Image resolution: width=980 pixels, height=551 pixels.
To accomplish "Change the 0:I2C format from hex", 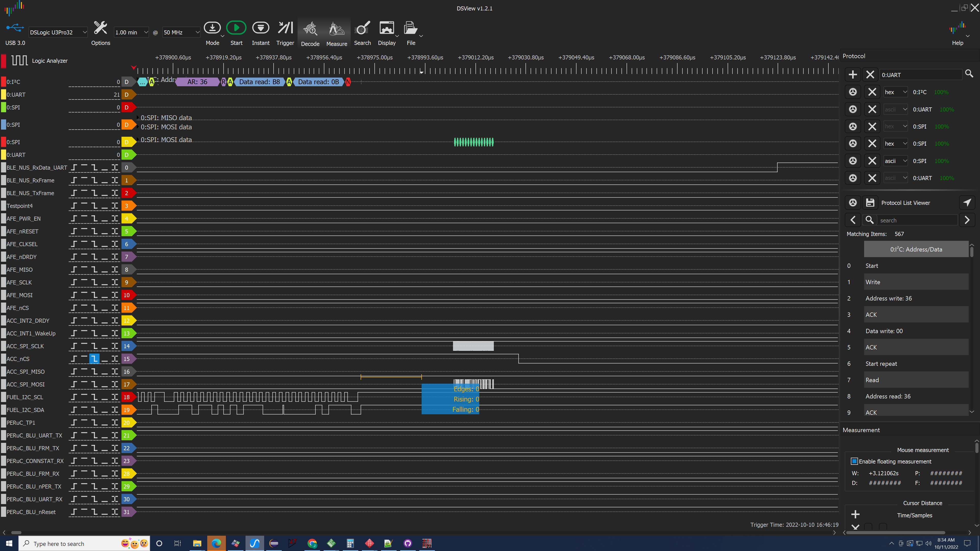I will (896, 92).
